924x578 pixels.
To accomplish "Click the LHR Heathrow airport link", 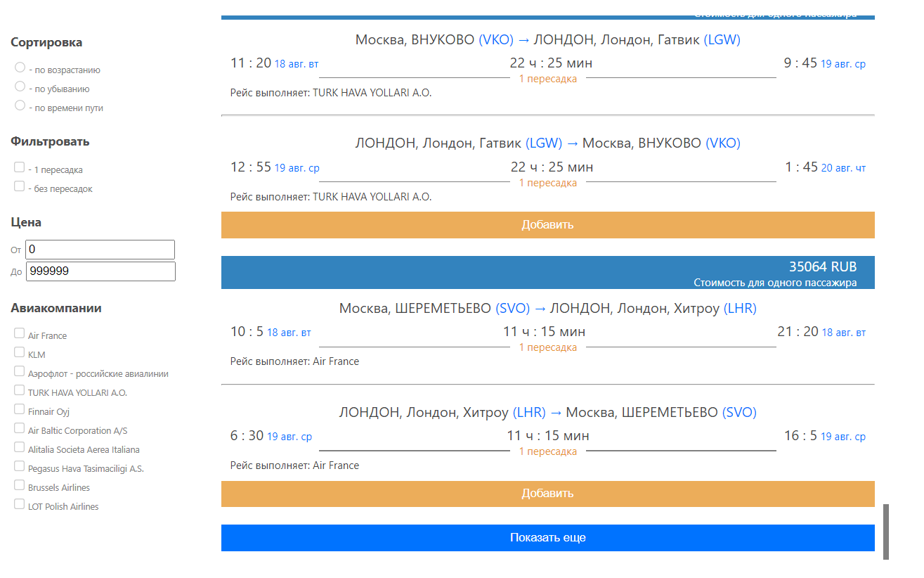I will [x=740, y=308].
